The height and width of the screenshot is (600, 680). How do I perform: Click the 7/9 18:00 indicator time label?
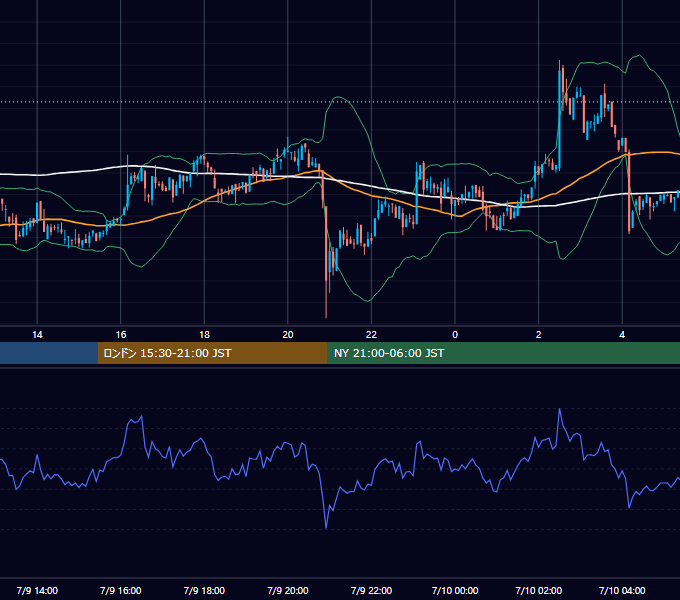[x=204, y=590]
